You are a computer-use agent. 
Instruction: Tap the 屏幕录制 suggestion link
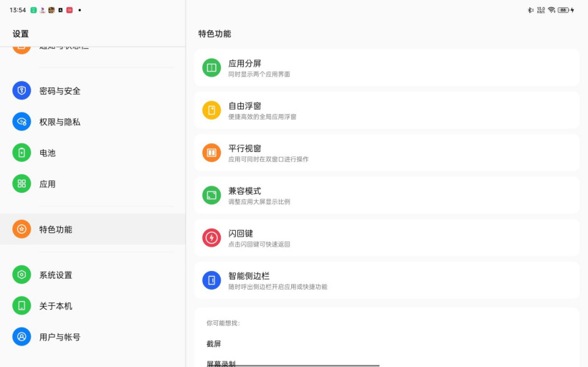[x=221, y=363]
